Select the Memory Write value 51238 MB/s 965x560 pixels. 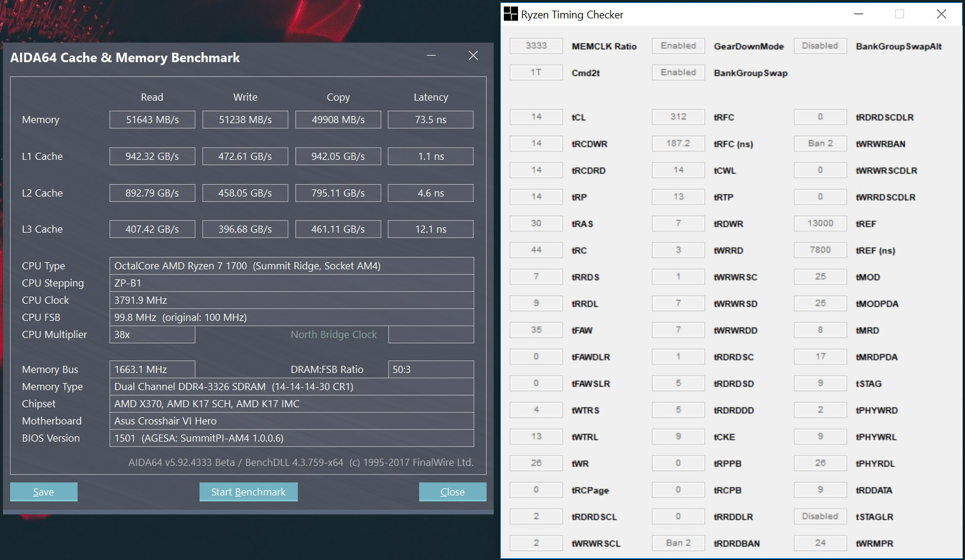click(245, 120)
